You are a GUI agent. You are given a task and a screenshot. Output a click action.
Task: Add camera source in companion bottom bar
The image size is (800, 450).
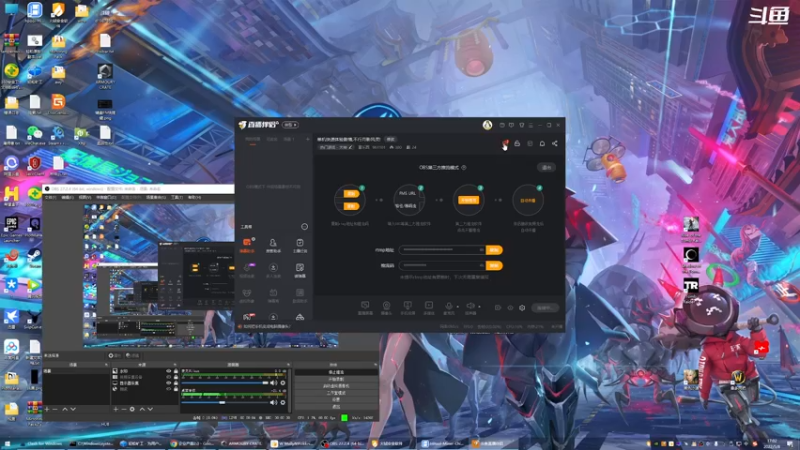pos(386,306)
